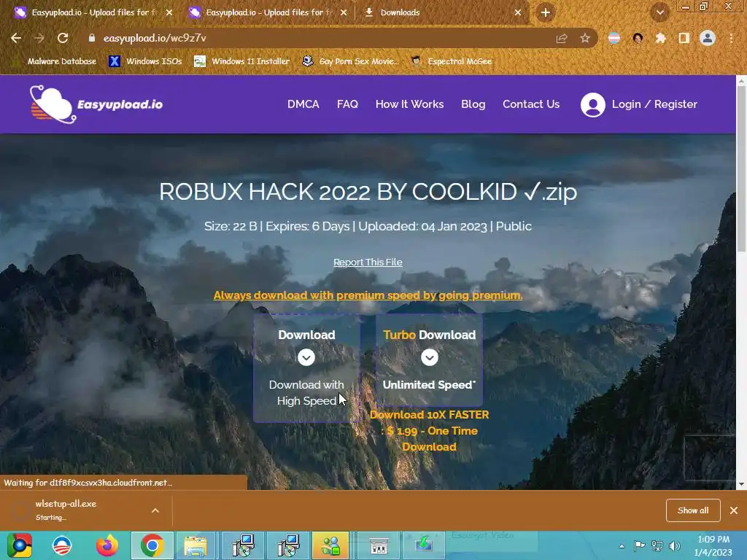Open the Extensions puzzle piece icon
The width and height of the screenshot is (747, 560).
[x=660, y=38]
